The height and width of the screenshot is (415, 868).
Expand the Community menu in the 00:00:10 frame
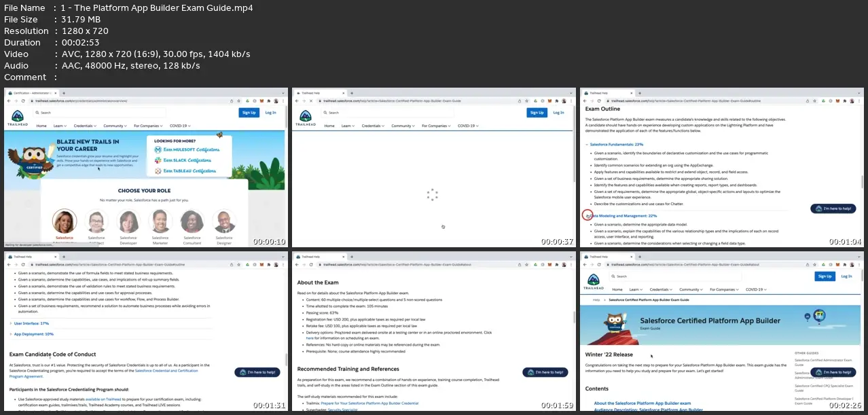[115, 126]
